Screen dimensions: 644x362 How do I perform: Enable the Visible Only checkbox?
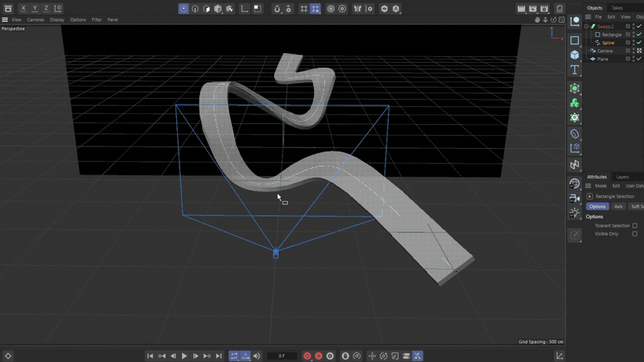(635, 234)
